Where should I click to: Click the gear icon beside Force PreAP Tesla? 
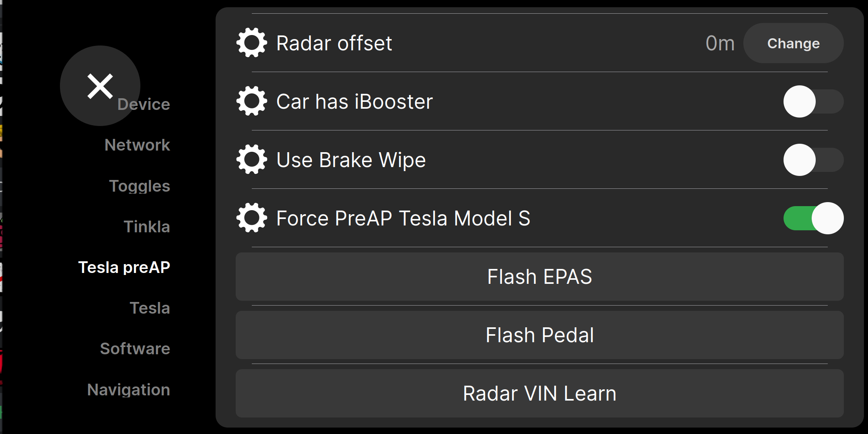click(252, 218)
